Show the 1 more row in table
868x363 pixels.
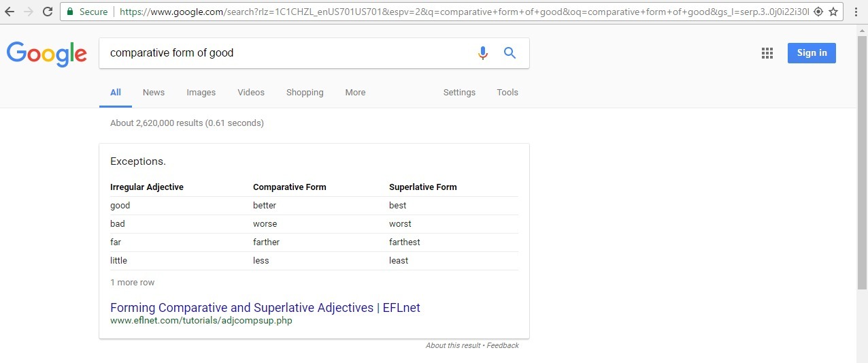coord(133,283)
